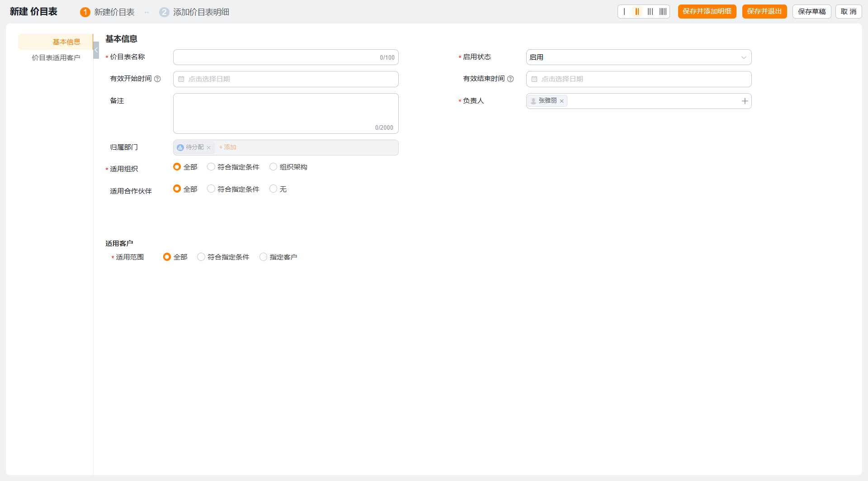Select 全部 for 适用范围
This screenshot has width=868, height=481.
coord(167,257)
